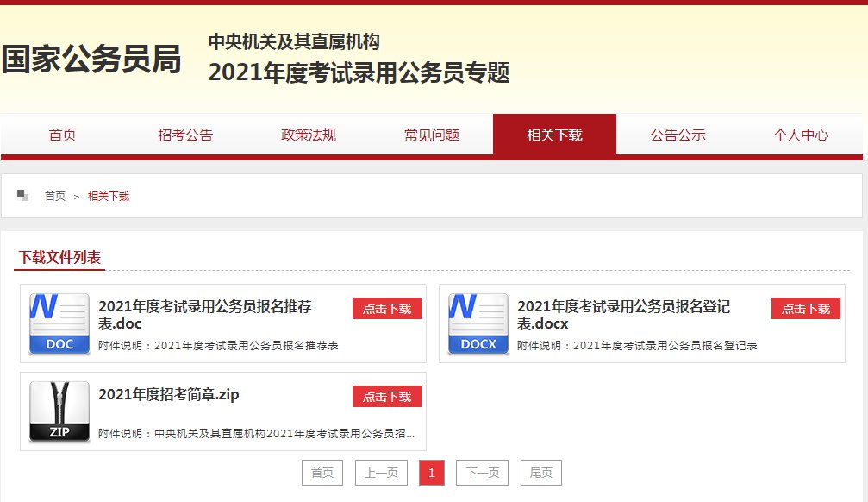Click the breadcrumb squares icon beside 首页
The image size is (868, 502).
click(22, 195)
